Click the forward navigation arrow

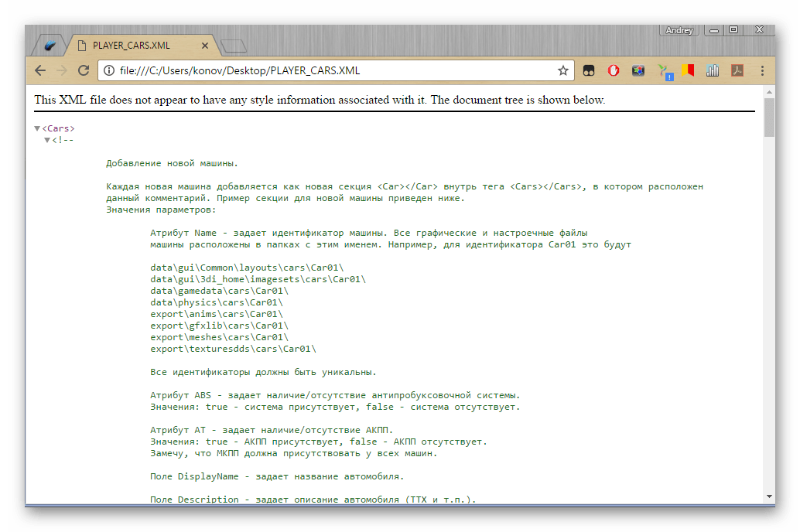[x=63, y=70]
